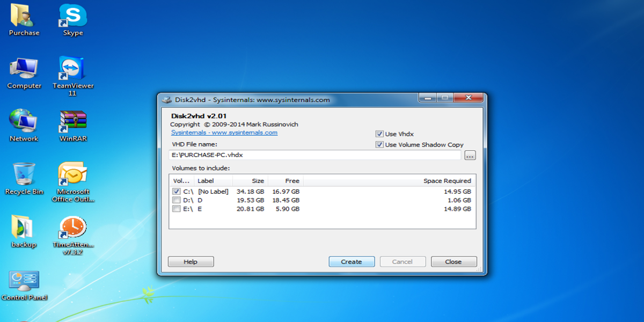Minimize the Disk2vhd window
This screenshot has height=322, width=644.
tap(427, 98)
